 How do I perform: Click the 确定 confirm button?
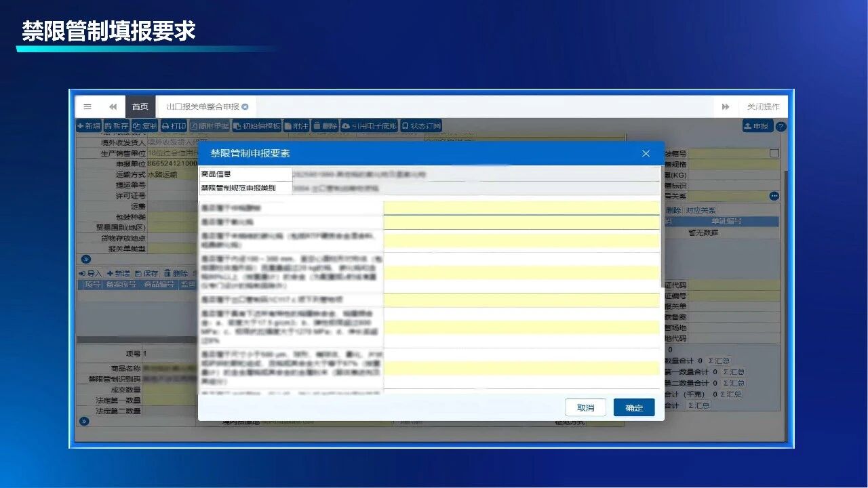[634, 407]
